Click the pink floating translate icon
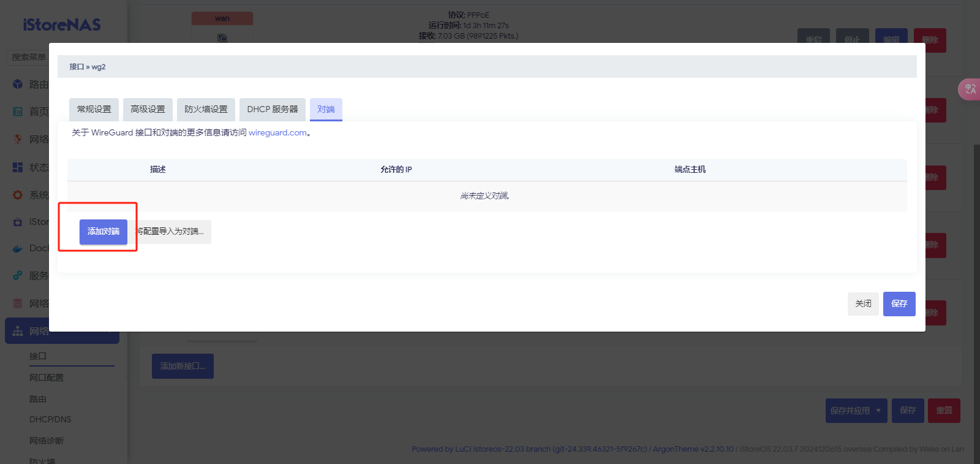980x464 pixels. pyautogui.click(x=970, y=89)
